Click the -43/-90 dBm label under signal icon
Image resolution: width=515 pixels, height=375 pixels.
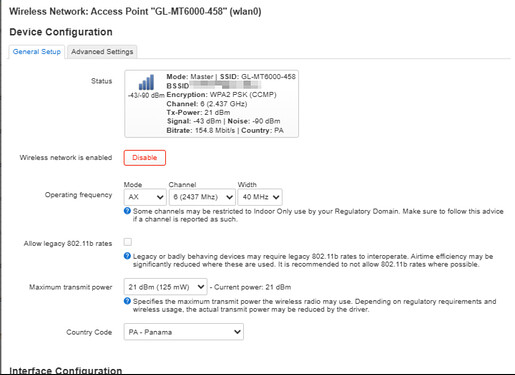click(x=146, y=95)
